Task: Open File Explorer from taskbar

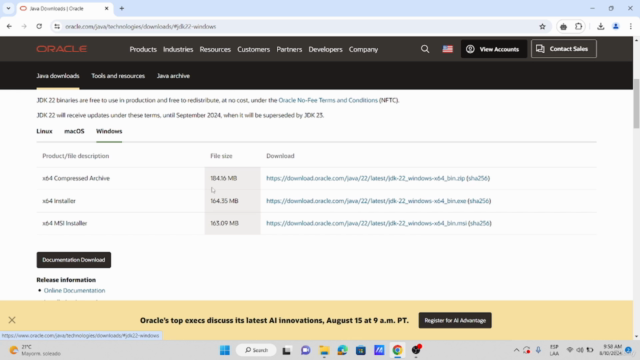Action: [x=324, y=350]
